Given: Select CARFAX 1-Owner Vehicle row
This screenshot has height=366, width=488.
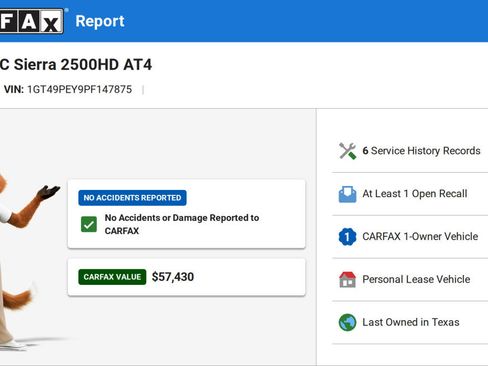Looking at the screenshot, I should point(410,237).
